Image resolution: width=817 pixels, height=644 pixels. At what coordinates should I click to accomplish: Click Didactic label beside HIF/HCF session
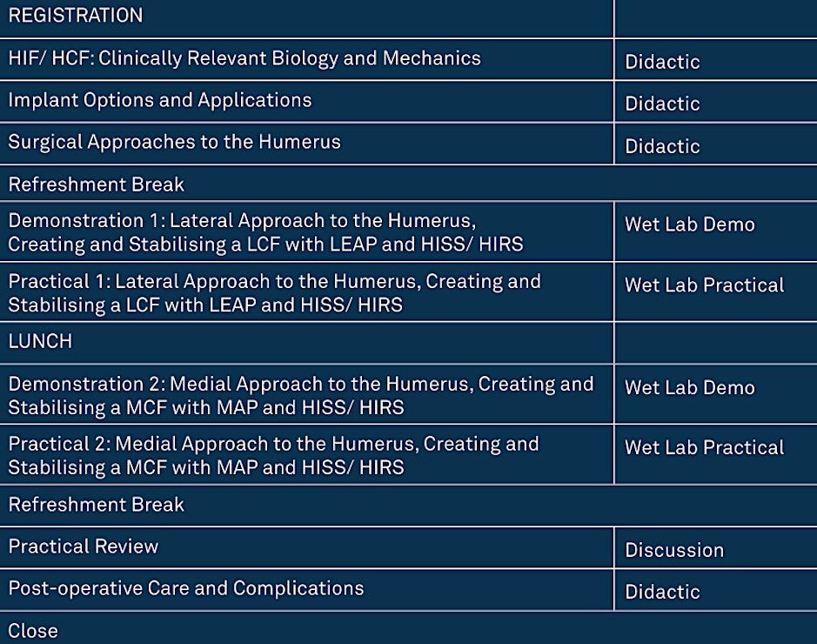click(662, 62)
